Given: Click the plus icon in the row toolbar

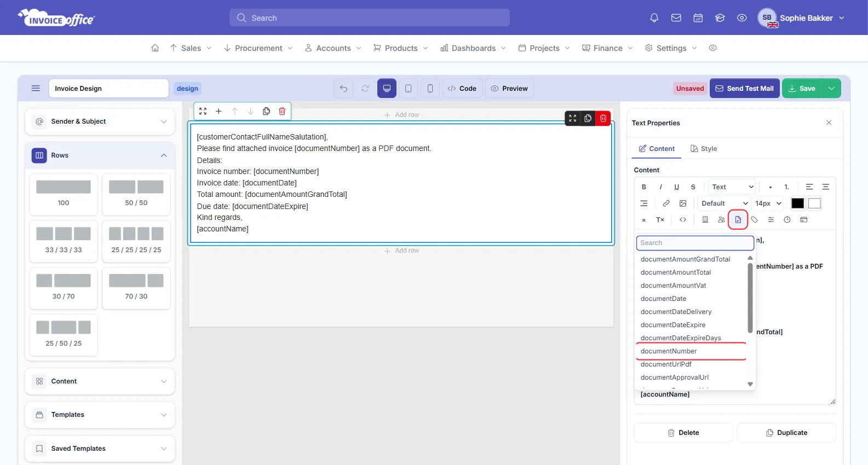Looking at the screenshot, I should pos(219,111).
